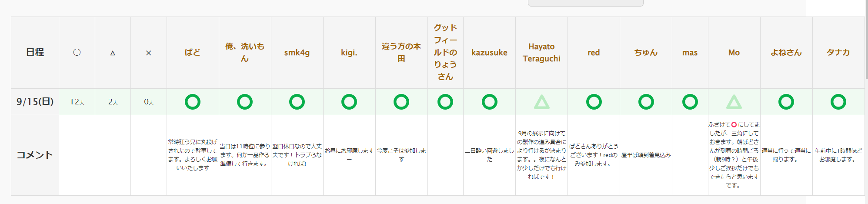868x204 pixels.
Task: Click the 9/15(日) date row header
Action: point(35,102)
